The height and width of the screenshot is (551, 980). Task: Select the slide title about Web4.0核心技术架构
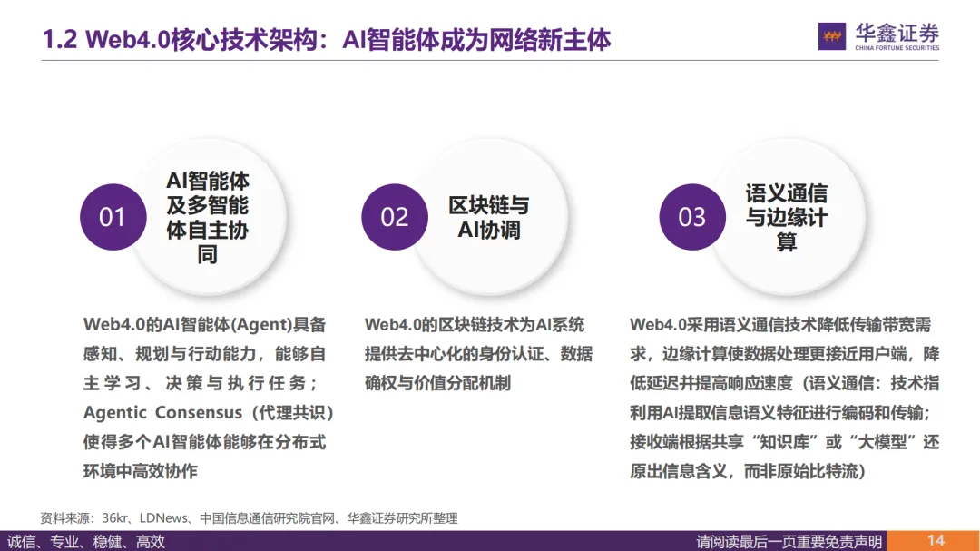pos(327,39)
